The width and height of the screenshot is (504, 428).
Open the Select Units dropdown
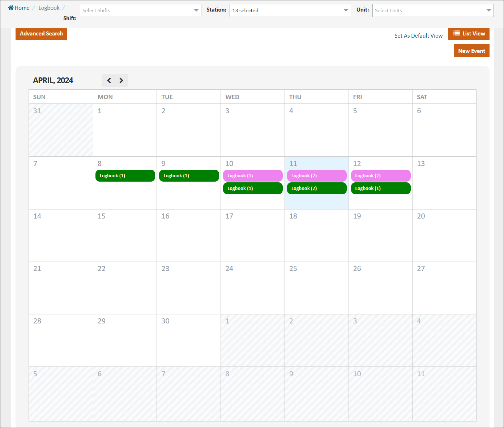coord(433,10)
